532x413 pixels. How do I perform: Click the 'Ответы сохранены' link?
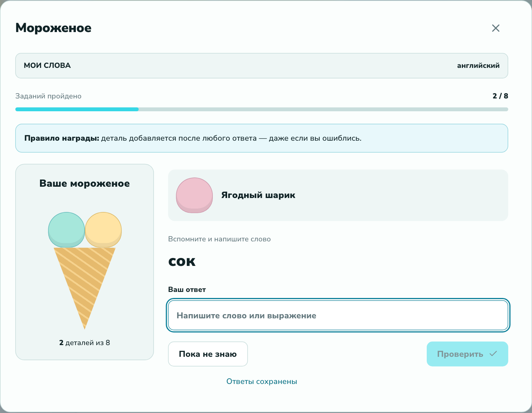pyautogui.click(x=262, y=381)
